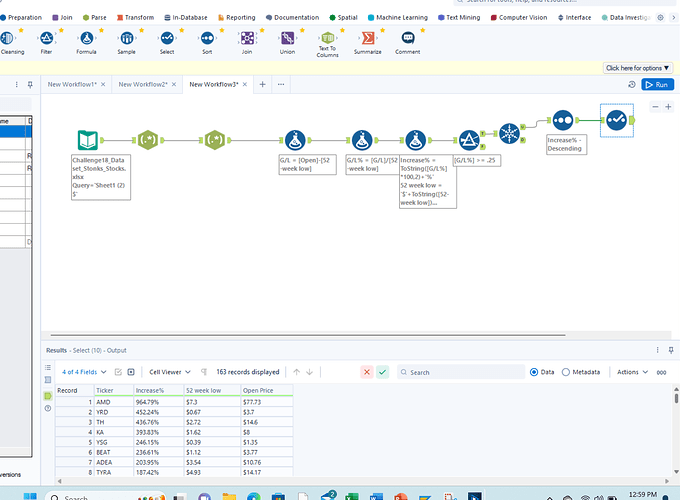The image size is (680, 500).
Task: Open the tab overflow ellipsis menu
Action: coord(281,85)
